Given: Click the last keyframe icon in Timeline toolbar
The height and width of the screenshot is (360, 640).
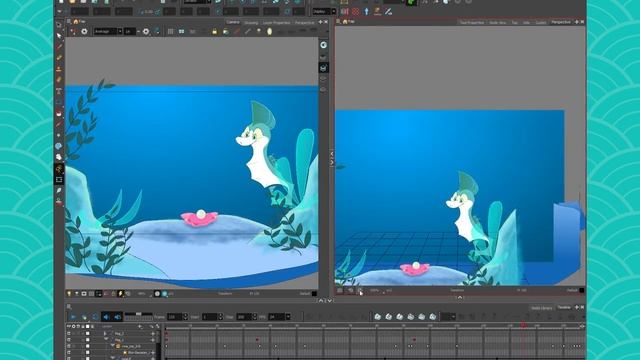Looking at the screenshot, I should point(433,317).
